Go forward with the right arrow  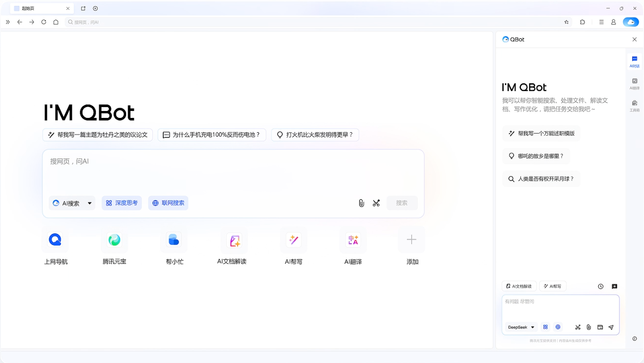[x=32, y=22]
